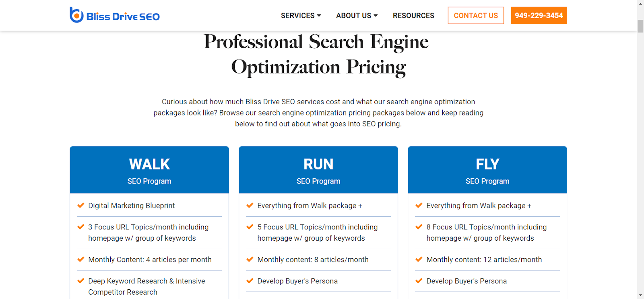Click checkmark beside Deep Keyword Research item
The image size is (644, 299).
click(81, 281)
